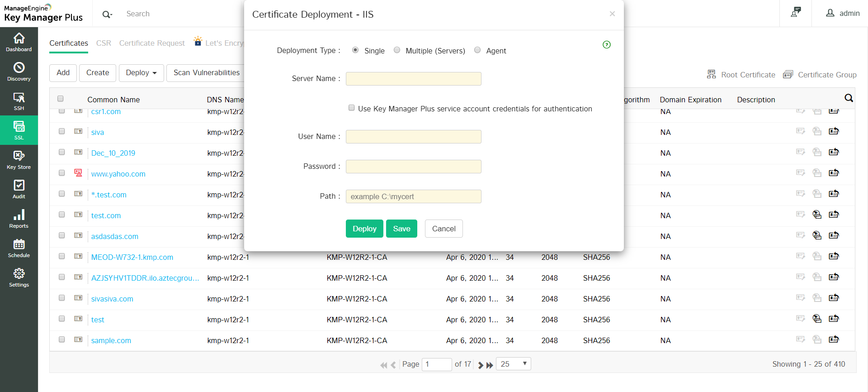Switch to the CSR tab
868x392 pixels.
[x=104, y=43]
